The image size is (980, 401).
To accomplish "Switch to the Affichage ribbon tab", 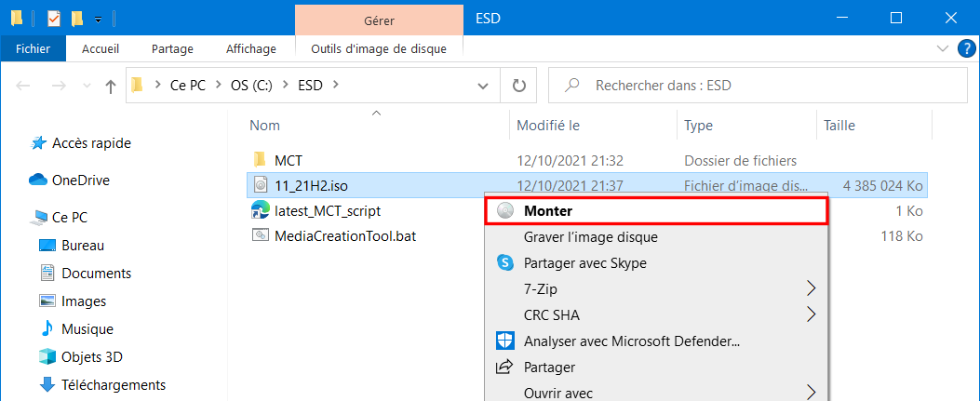I will (x=251, y=48).
